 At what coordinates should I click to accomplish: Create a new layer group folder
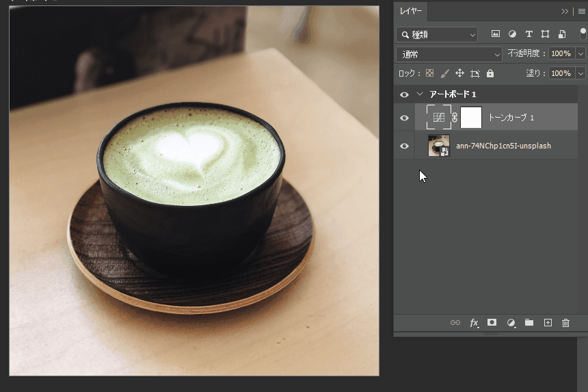coord(529,323)
